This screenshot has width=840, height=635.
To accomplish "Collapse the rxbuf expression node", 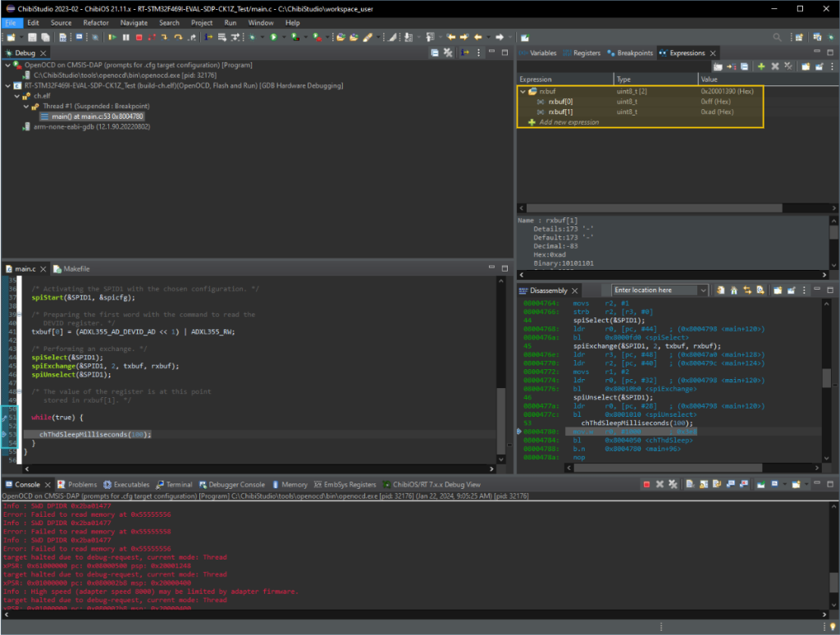I will [x=523, y=92].
